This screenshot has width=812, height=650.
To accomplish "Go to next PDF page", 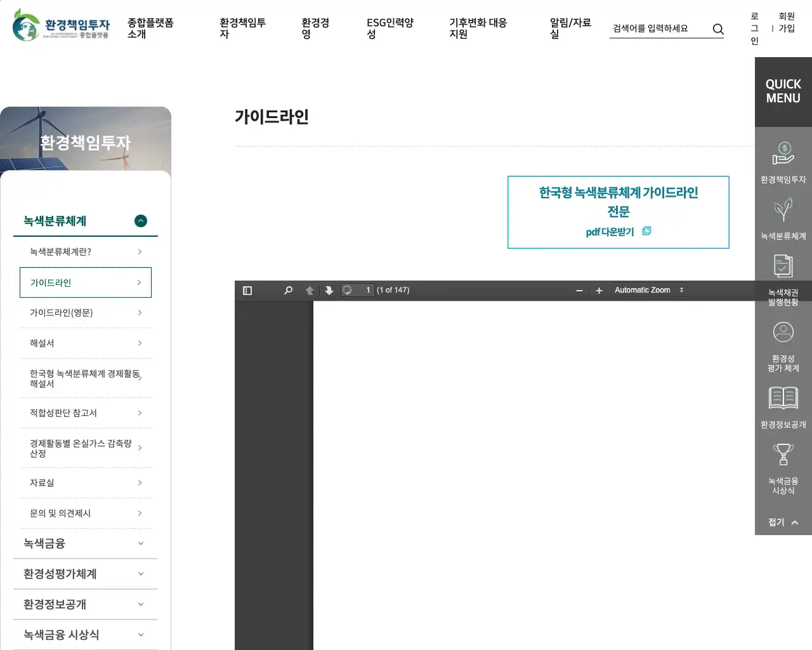I will (x=329, y=291).
